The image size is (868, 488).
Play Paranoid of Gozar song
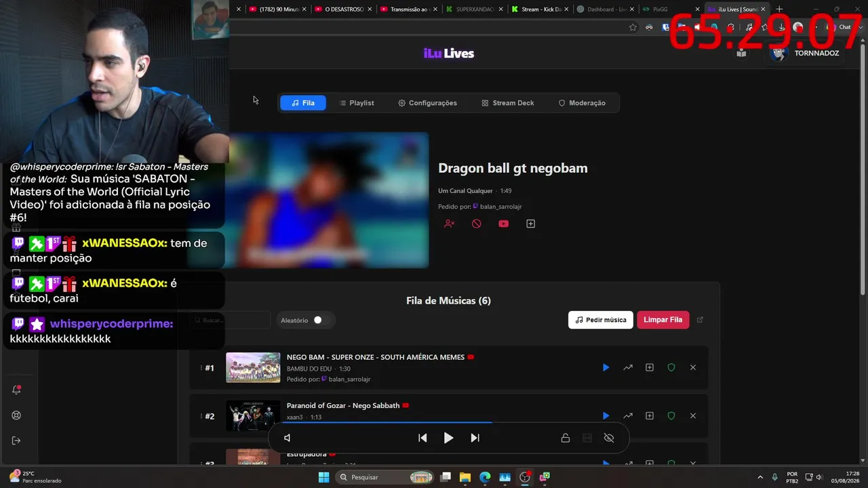(x=606, y=415)
